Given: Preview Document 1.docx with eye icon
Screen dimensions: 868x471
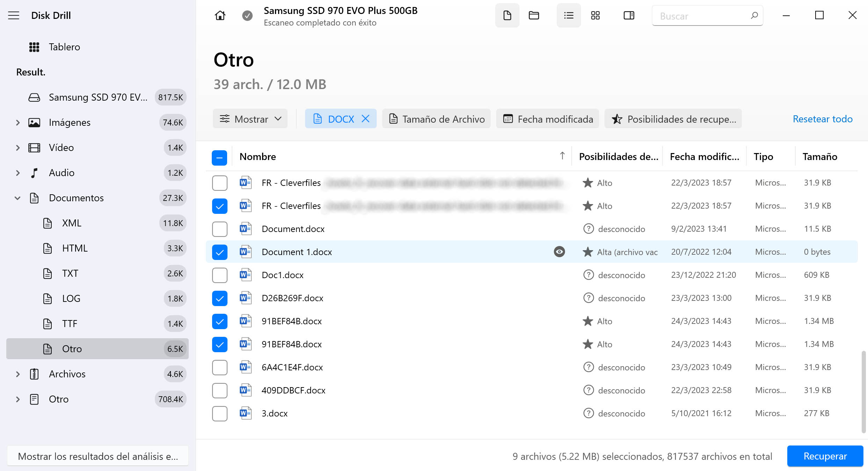Looking at the screenshot, I should pyautogui.click(x=559, y=252).
